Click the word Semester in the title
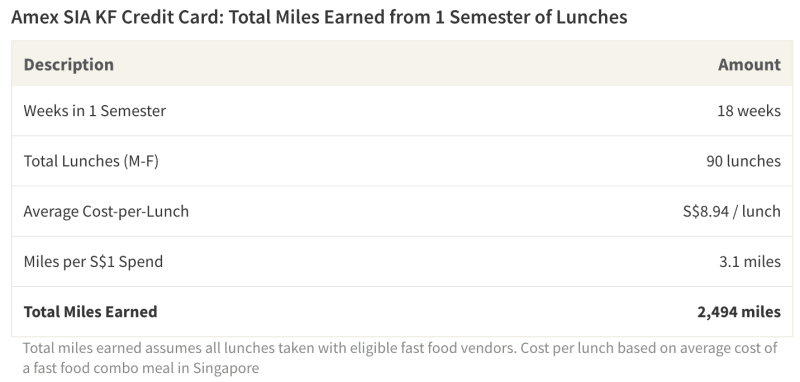This screenshot has height=382, width=800. coord(492,17)
